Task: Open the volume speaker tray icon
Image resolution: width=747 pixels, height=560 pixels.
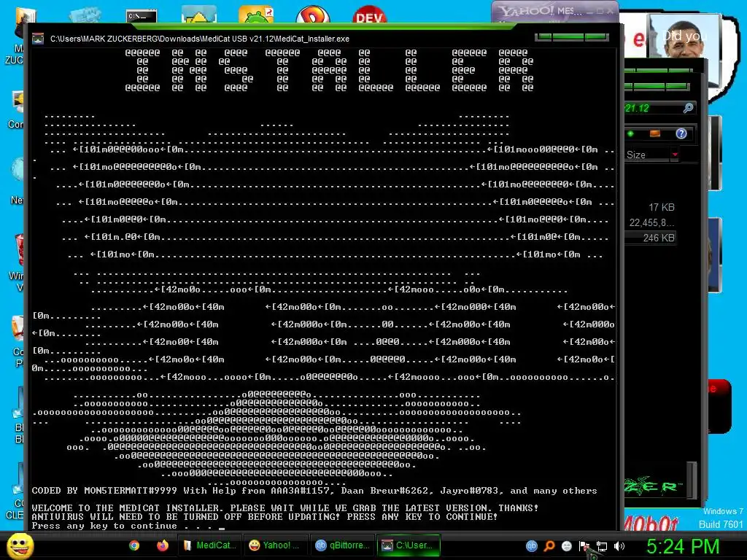Action: pyautogui.click(x=619, y=546)
